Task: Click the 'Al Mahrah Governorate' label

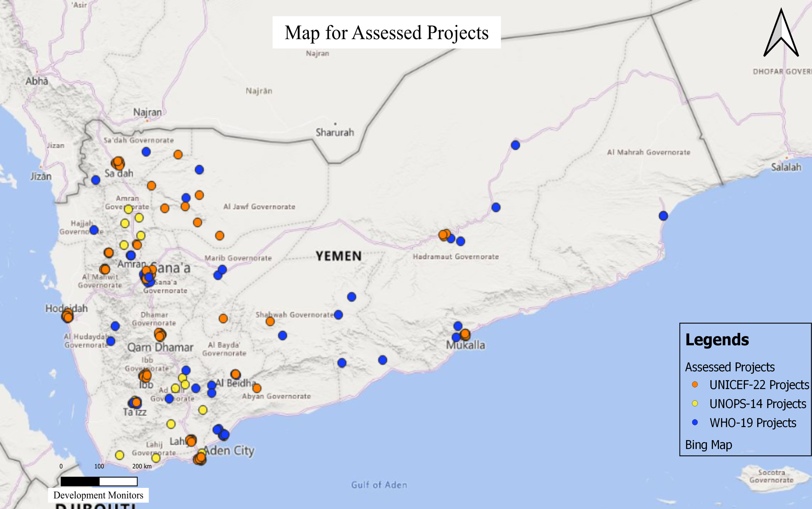Action: tap(649, 152)
